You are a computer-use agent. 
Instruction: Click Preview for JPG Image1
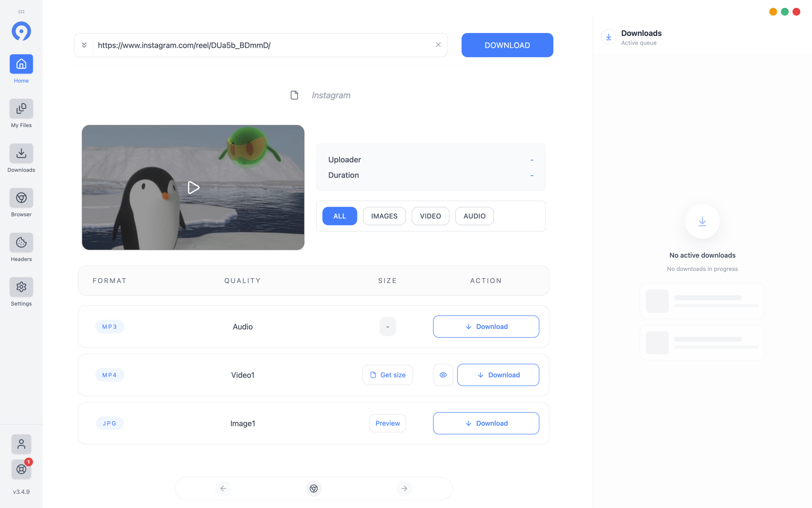(388, 423)
